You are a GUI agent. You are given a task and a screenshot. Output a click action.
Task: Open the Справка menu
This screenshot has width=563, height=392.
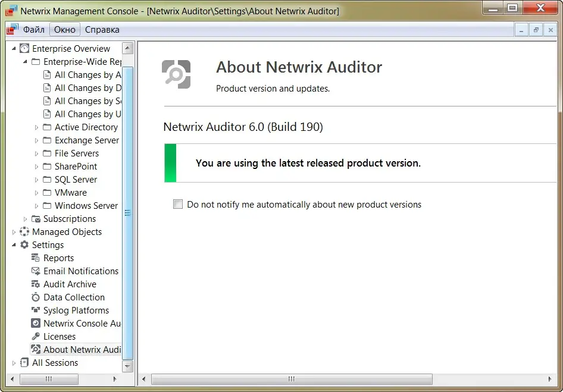(x=102, y=29)
